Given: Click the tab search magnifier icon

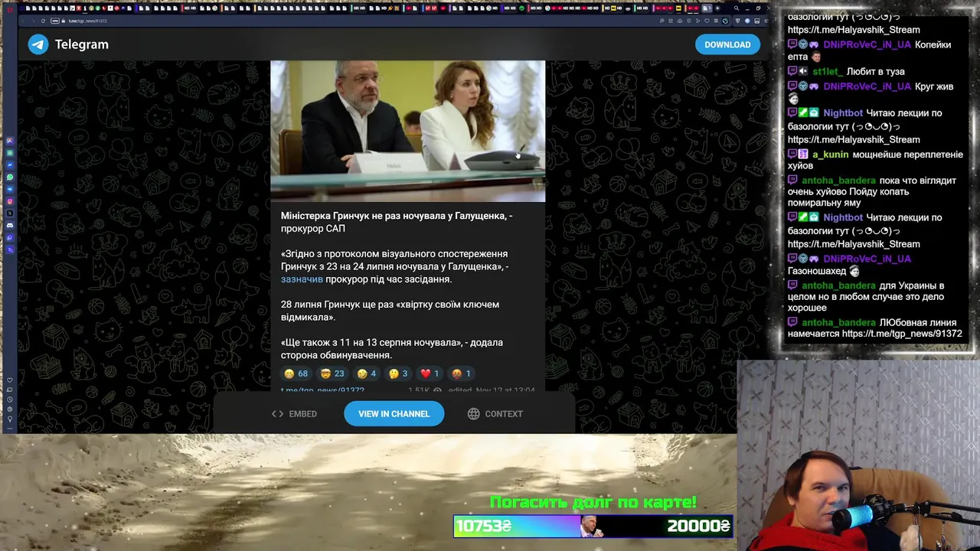Looking at the screenshot, I should (736, 8).
